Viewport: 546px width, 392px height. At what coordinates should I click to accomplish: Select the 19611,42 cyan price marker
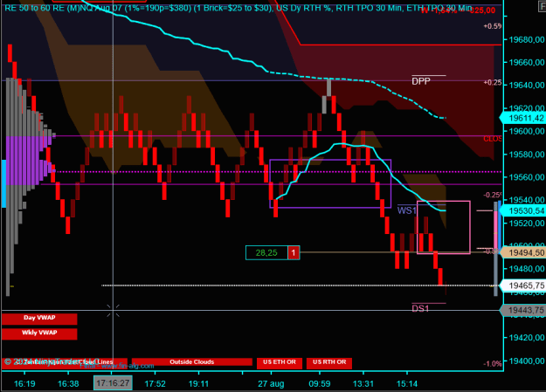pyautogui.click(x=523, y=118)
